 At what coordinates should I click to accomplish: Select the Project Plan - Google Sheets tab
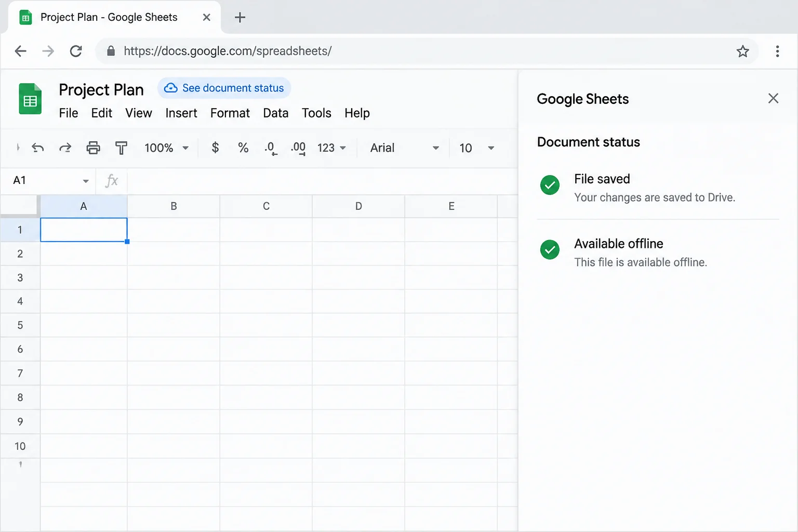tap(114, 17)
